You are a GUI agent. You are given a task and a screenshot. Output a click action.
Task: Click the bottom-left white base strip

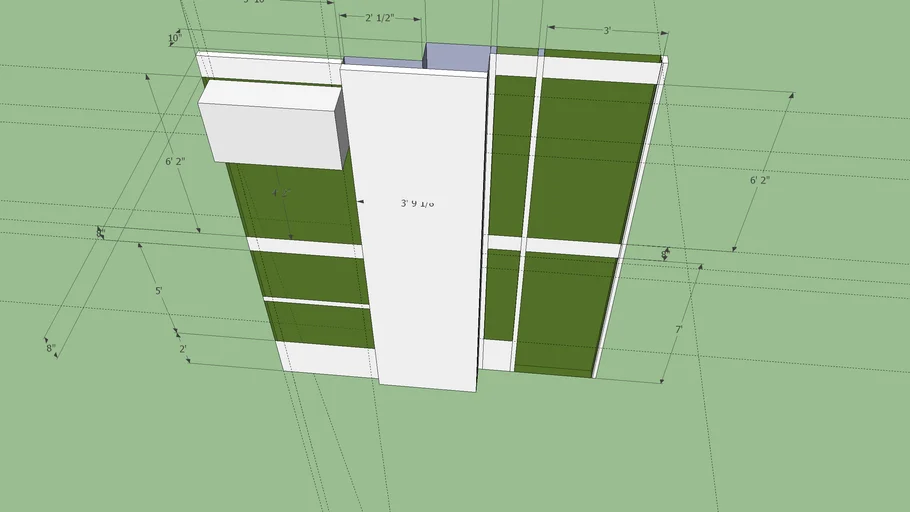click(325, 360)
